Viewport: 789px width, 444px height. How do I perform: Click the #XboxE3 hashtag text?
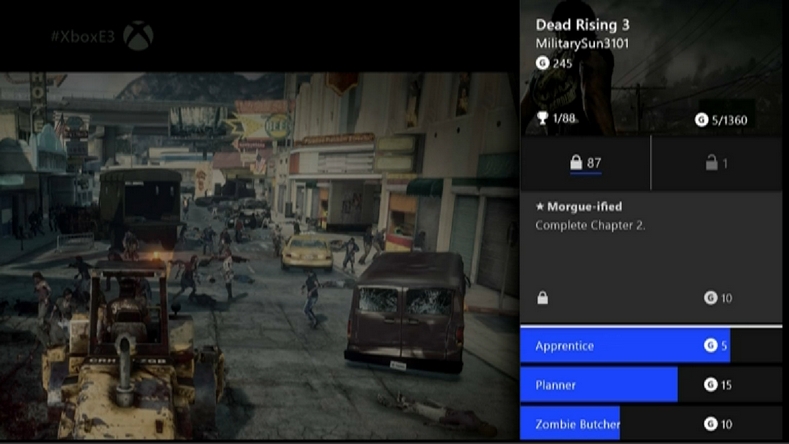point(84,37)
